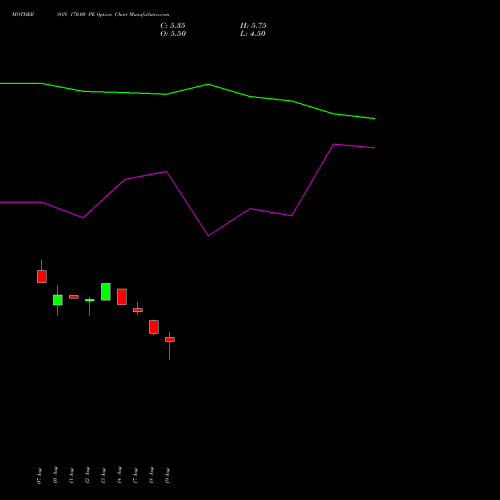500x500 pixels.
Task: Select the last red candle for 19 Aug
Action: pos(170,339)
